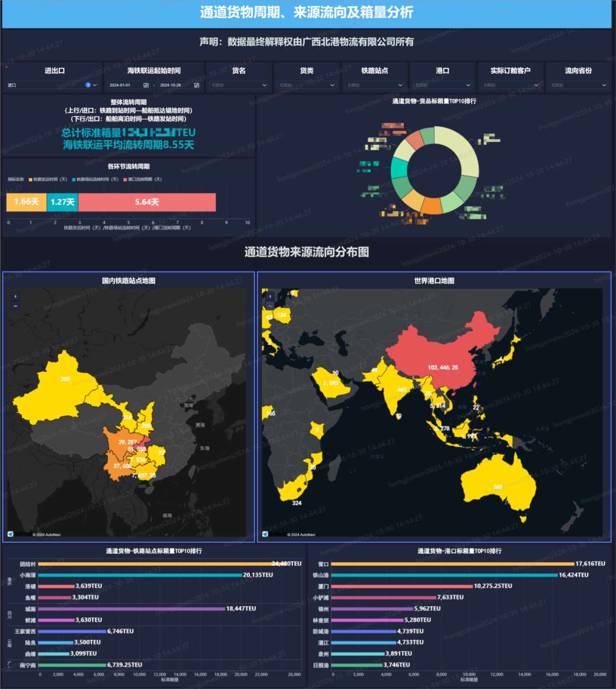Zoom out on the domestic railway station map
The height and width of the screenshot is (689, 616).
click(x=15, y=306)
